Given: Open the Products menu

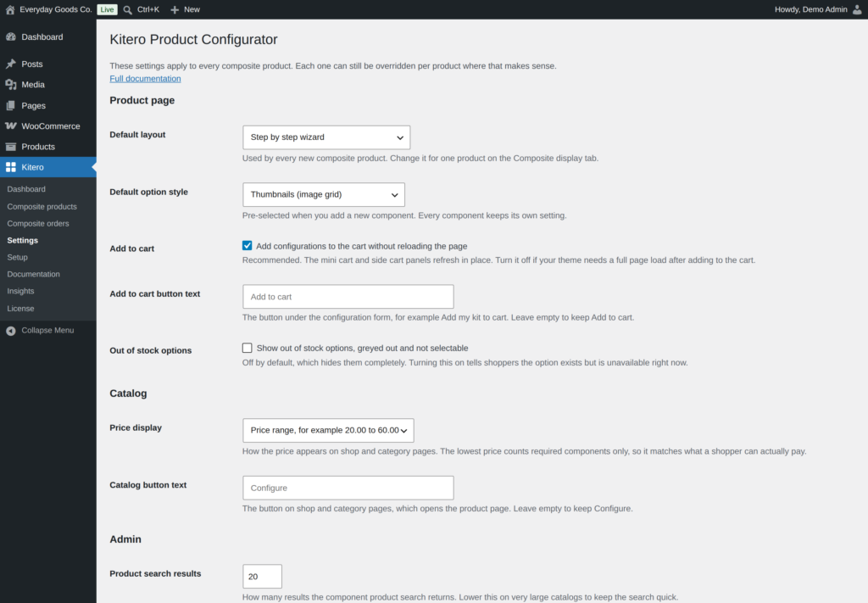Looking at the screenshot, I should click(x=48, y=147).
